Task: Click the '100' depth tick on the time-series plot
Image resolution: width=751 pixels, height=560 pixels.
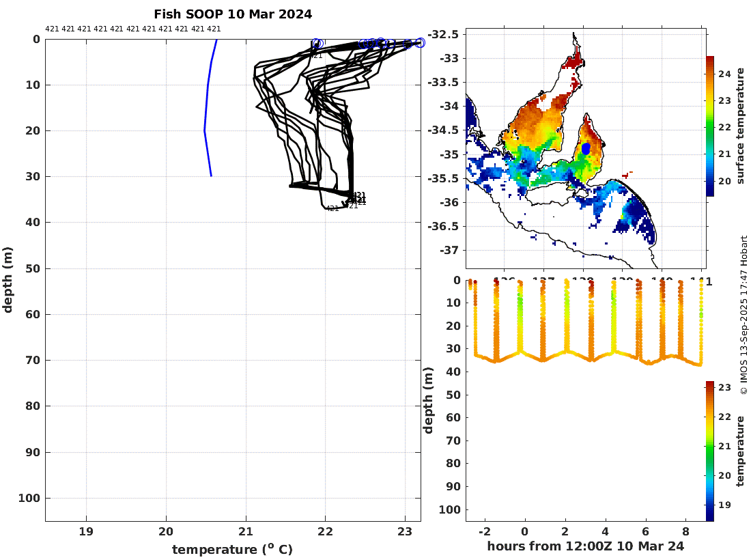Action: coord(450,509)
